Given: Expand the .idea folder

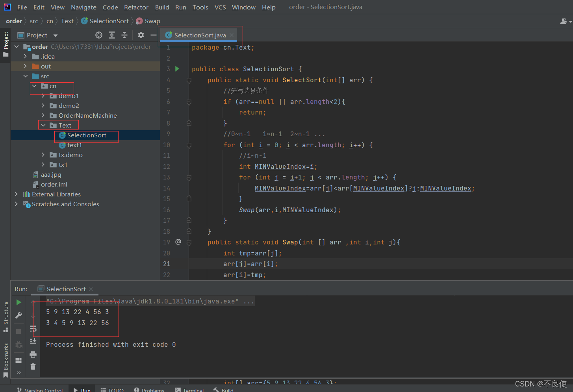Looking at the screenshot, I should (x=26, y=57).
